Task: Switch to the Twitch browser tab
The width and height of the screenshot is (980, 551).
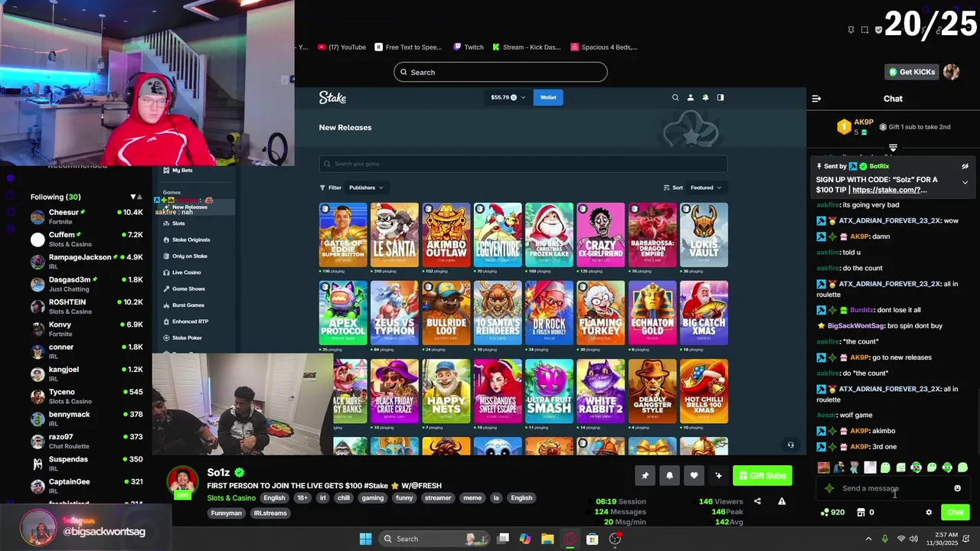Action: click(x=468, y=47)
